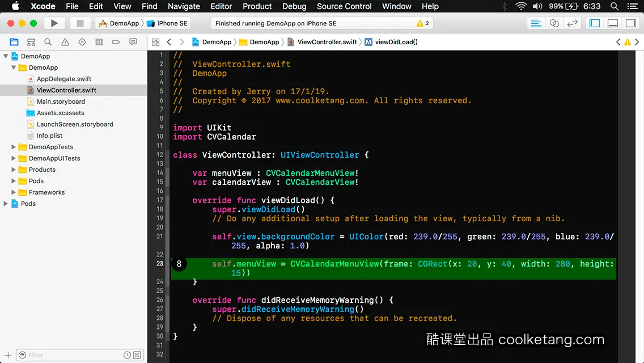Viewport: 644px width, 363px height.
Task: Switch to Standard editor
Action: click(x=536, y=23)
